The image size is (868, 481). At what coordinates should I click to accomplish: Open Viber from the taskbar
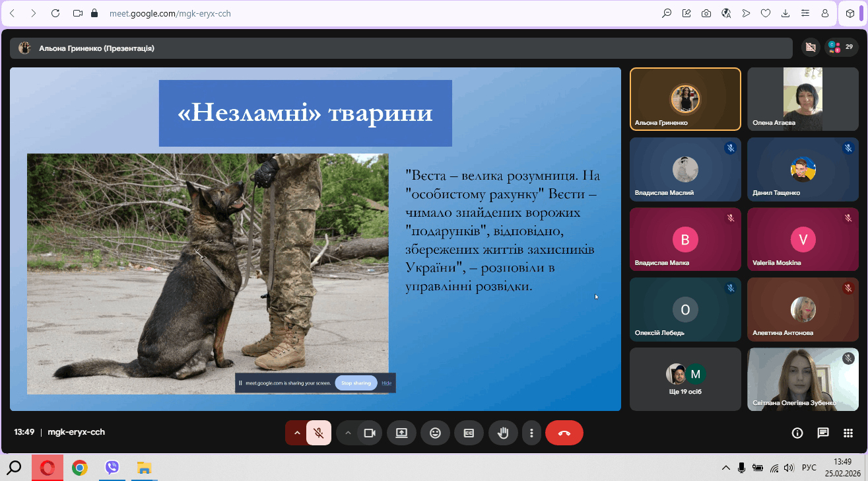click(x=112, y=468)
